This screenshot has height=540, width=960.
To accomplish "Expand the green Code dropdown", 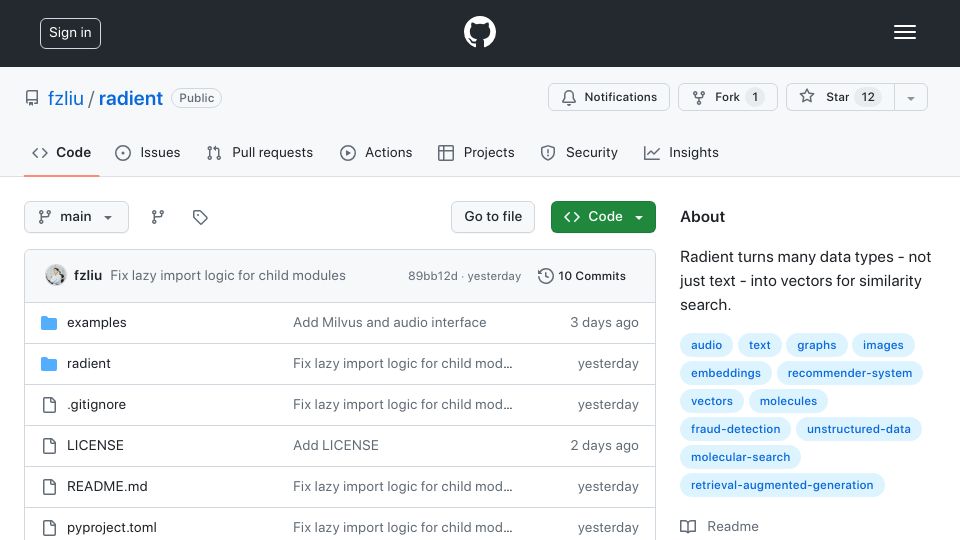I will click(x=603, y=217).
